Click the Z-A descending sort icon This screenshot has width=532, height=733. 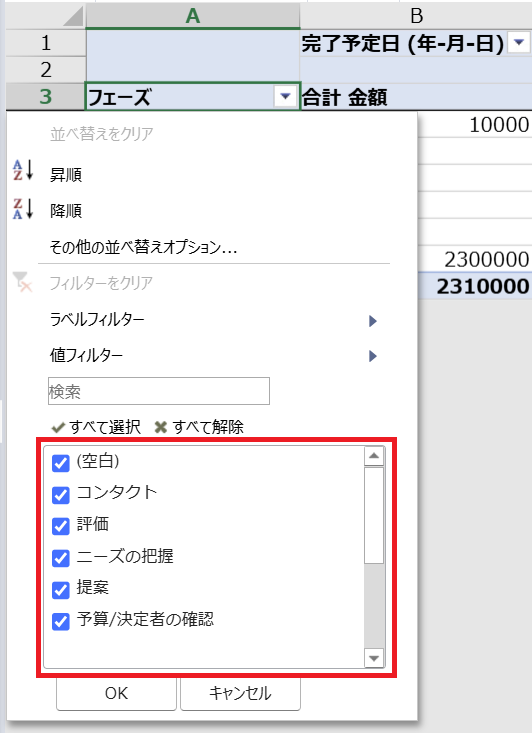pos(23,208)
